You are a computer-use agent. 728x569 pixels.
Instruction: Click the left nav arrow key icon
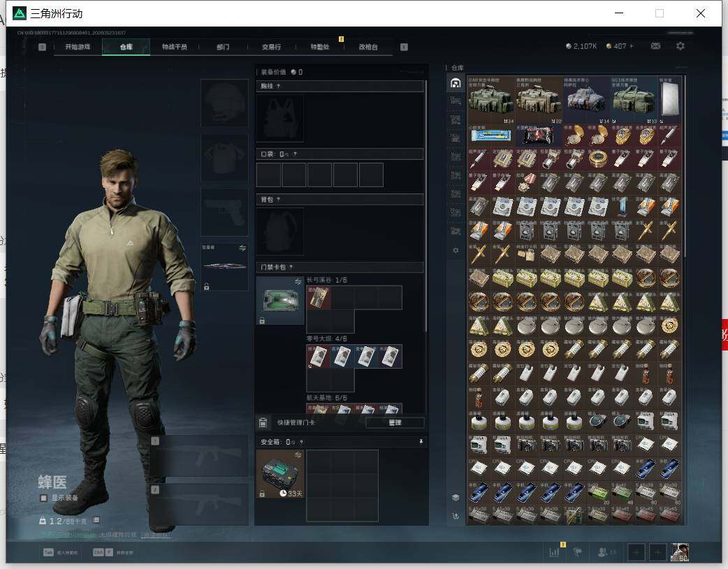[x=42, y=47]
